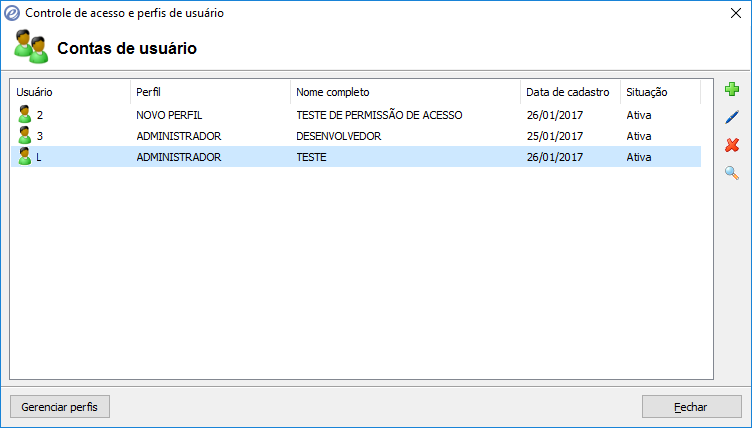The height and width of the screenshot is (428, 752).
Task: Select user icon for account 2
Action: pyautogui.click(x=25, y=115)
